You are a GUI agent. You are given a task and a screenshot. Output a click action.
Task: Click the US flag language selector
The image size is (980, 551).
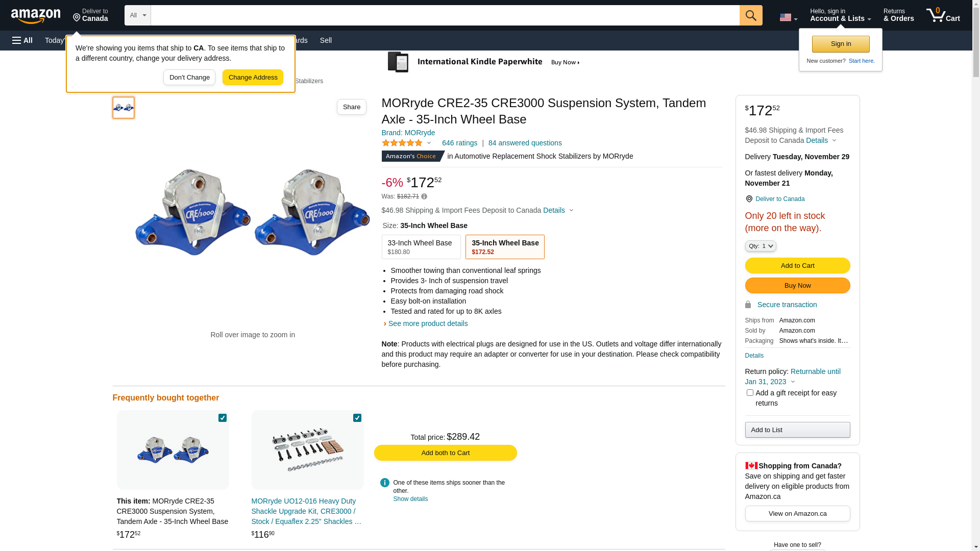click(x=788, y=17)
